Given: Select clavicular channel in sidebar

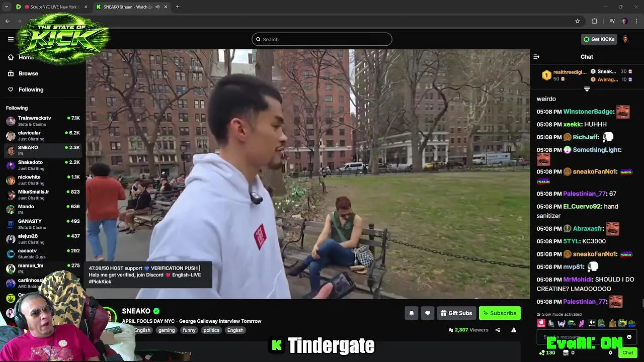Looking at the screenshot, I should pos(43,135).
